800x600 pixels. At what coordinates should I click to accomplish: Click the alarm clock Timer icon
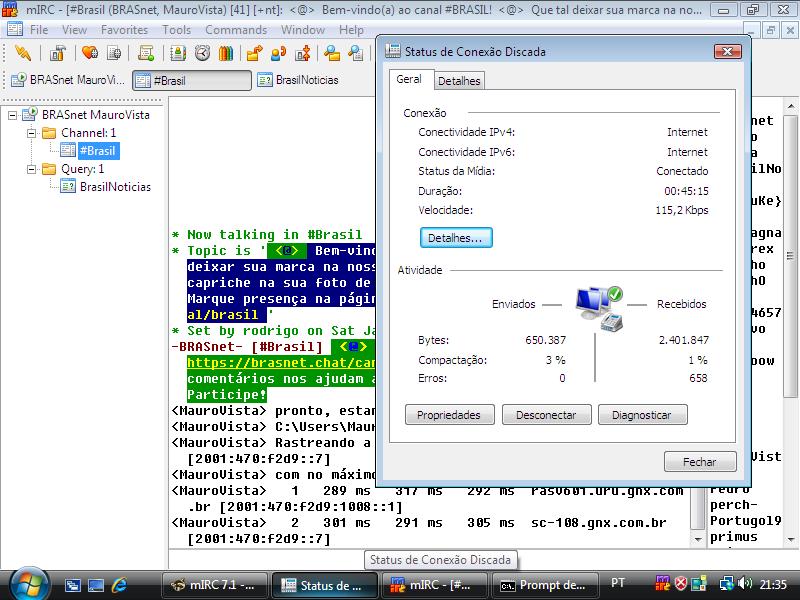coord(203,53)
